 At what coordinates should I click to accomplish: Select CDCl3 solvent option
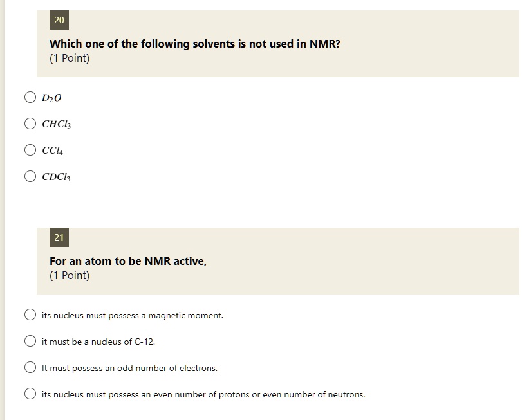[30, 176]
